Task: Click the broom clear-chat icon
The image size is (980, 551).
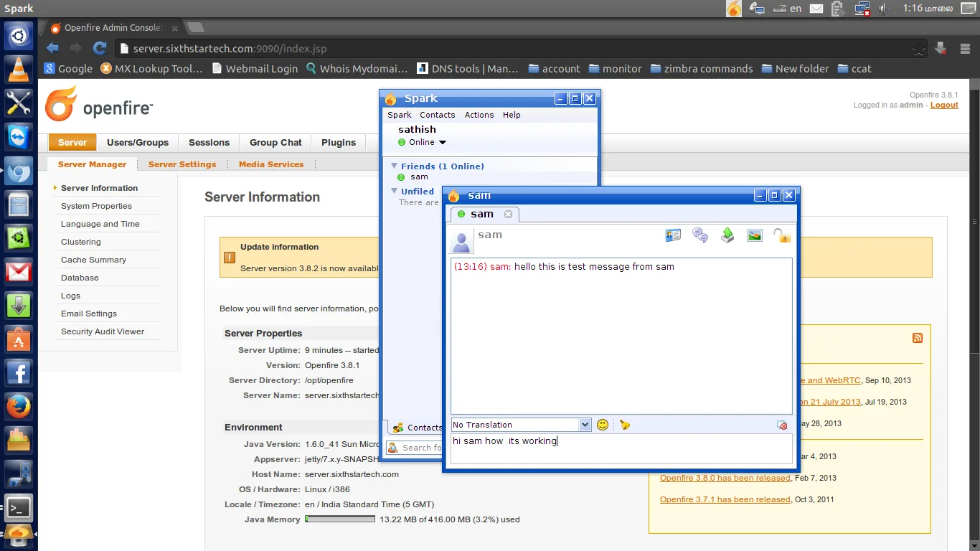Action: click(x=625, y=425)
